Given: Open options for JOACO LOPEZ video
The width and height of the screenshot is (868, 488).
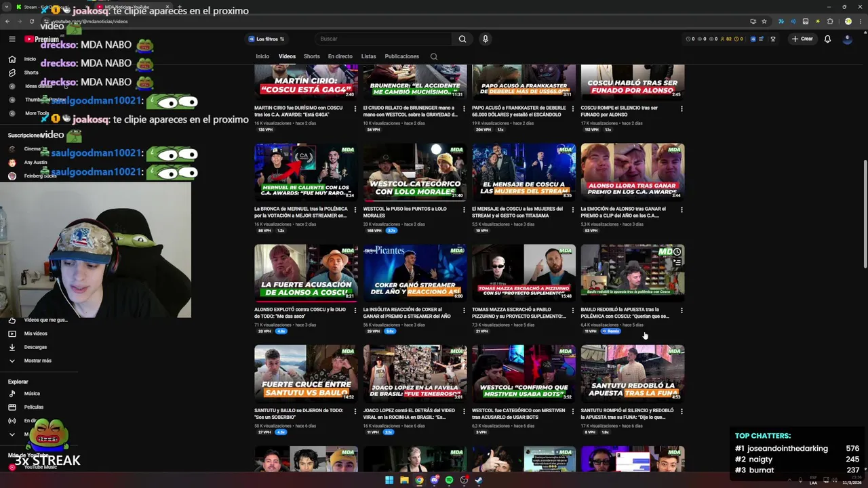Looking at the screenshot, I should click(x=464, y=411).
